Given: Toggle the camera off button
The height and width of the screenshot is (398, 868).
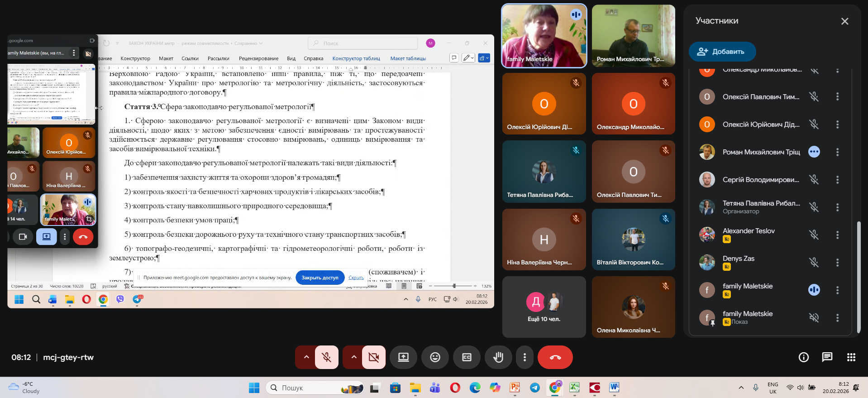Looking at the screenshot, I should pos(374,357).
